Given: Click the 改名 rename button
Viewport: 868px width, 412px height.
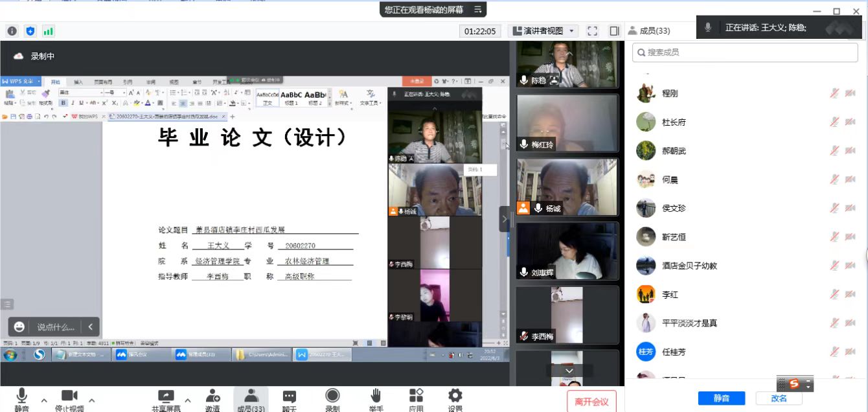Looking at the screenshot, I should click(779, 398).
